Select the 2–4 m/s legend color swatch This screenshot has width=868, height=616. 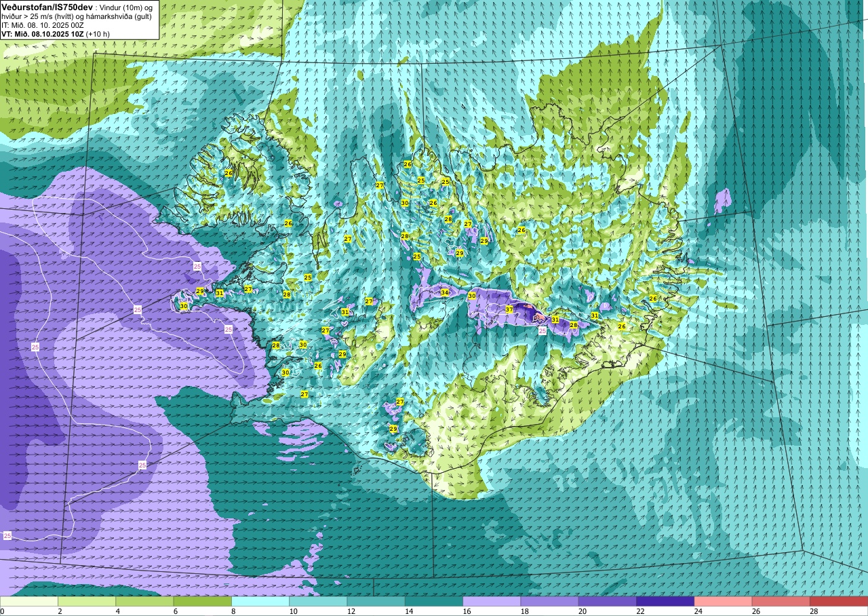87,601
